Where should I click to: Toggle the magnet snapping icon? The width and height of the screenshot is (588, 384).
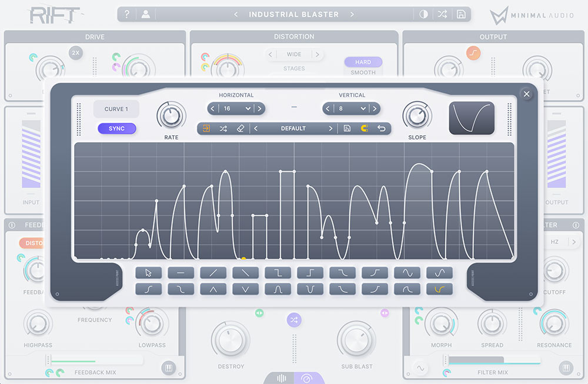pos(365,128)
